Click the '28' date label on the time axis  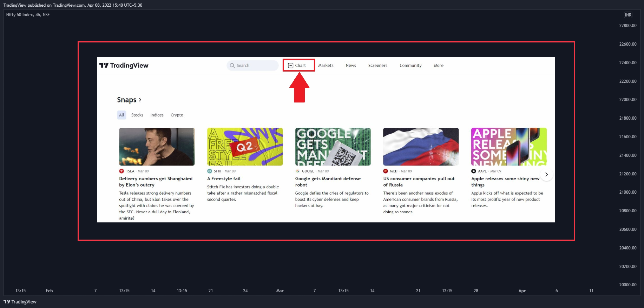point(476,291)
